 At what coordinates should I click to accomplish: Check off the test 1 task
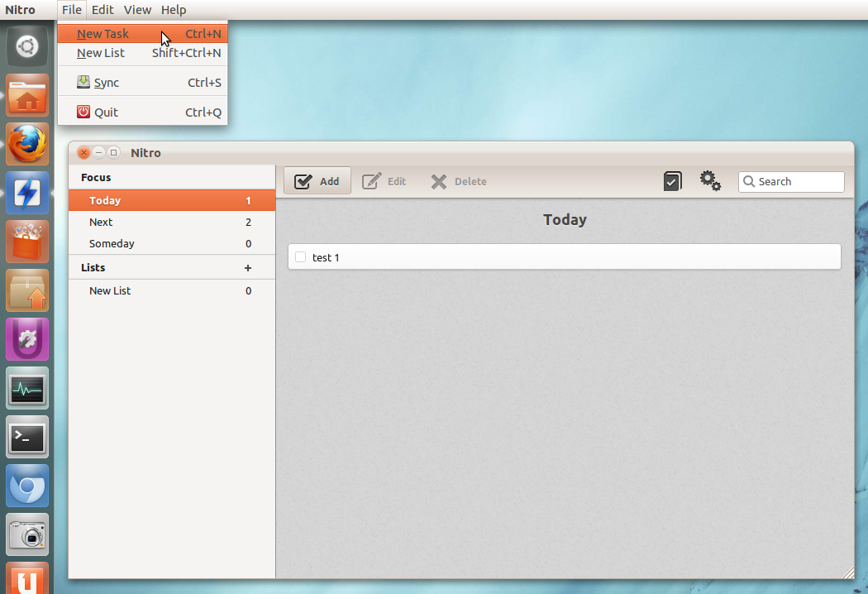(x=301, y=257)
